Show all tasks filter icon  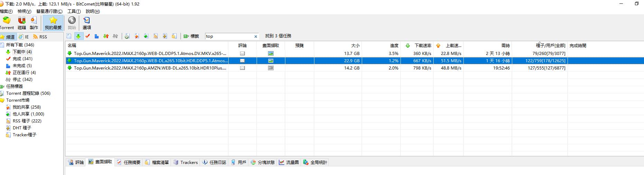69,36
